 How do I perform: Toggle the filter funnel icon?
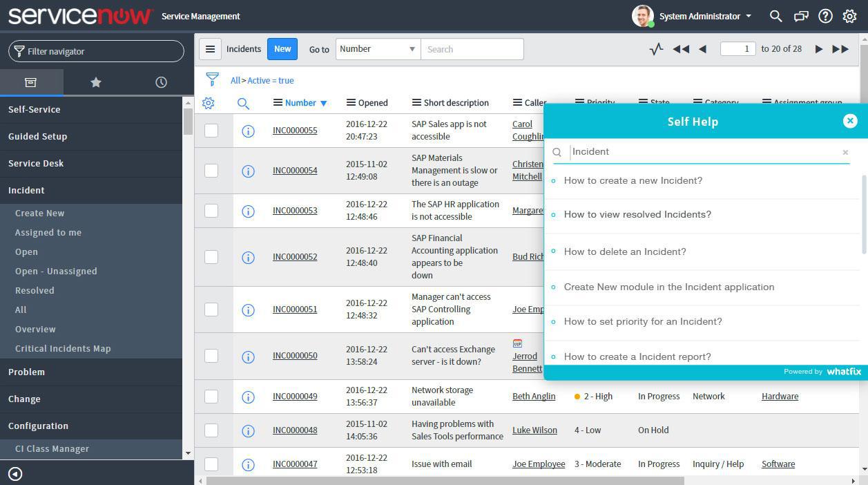212,79
